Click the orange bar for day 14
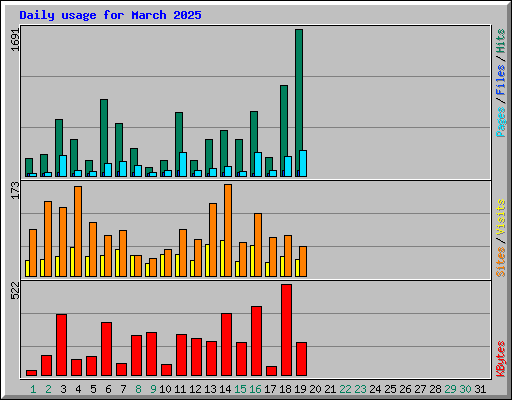The image size is (512, 400). click(228, 230)
